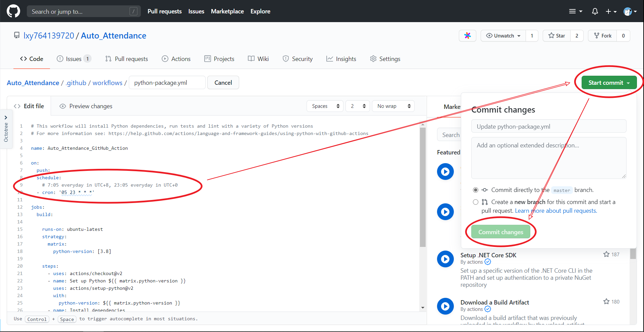This screenshot has height=332, width=644.
Task: Open Learn more about pull requests link
Action: click(x=556, y=211)
